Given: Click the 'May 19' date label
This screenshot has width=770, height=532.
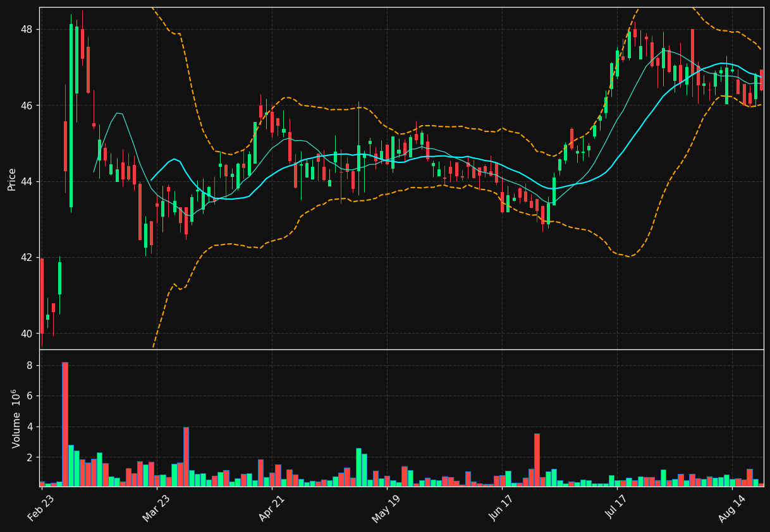Looking at the screenshot, I should click(x=386, y=509).
